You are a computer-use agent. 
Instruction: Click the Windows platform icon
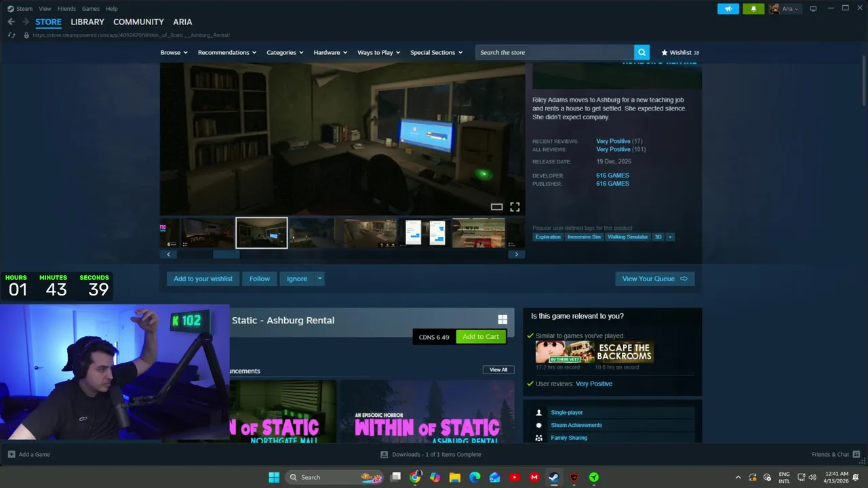coord(502,319)
